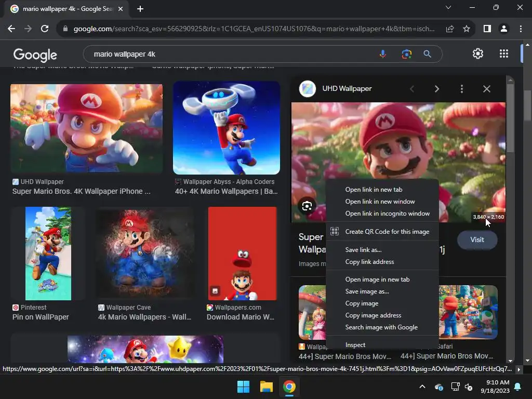
Task: Click the Chrome icon in the taskbar
Action: [289, 387]
